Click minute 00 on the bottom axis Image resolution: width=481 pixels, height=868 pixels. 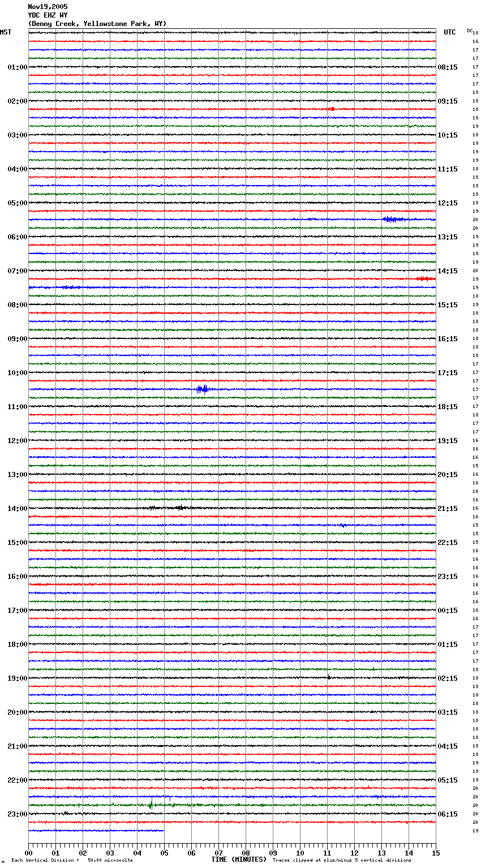28,853
